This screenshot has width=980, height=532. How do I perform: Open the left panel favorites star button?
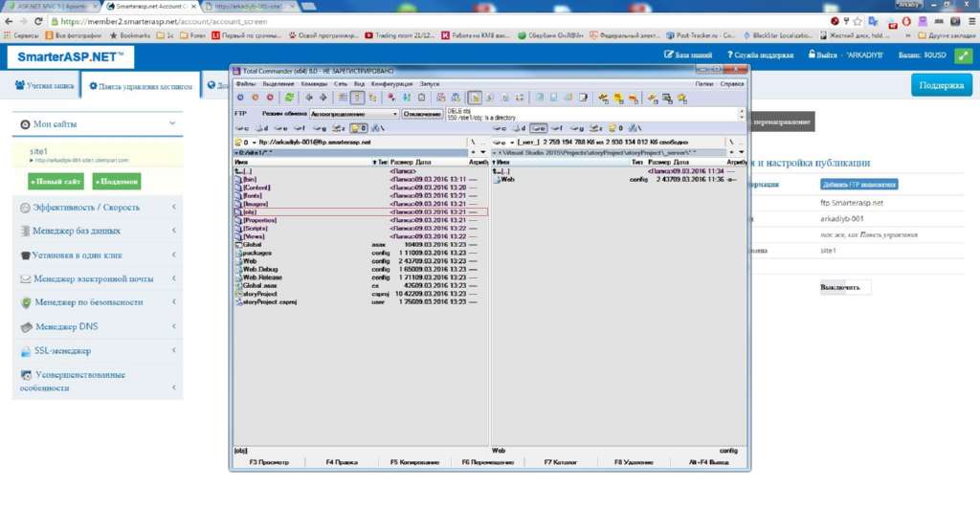473,152
